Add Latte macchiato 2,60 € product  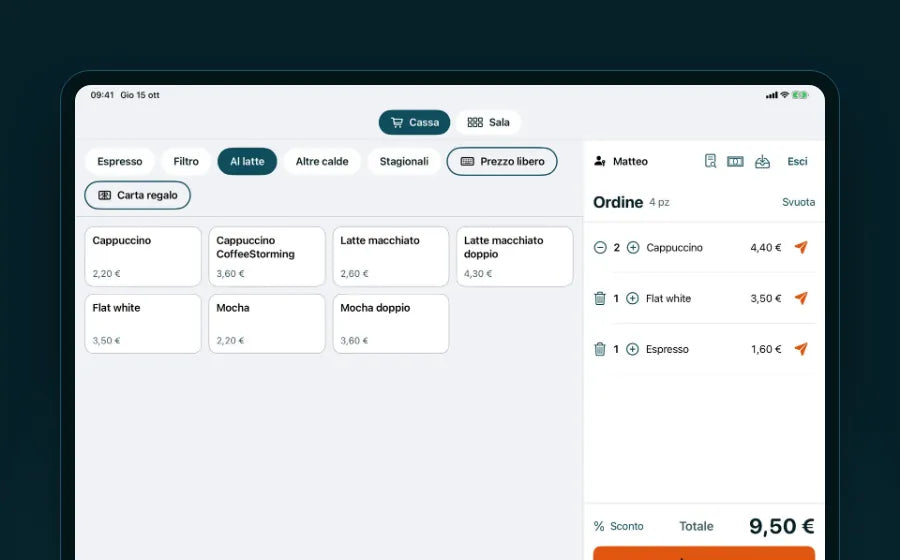point(391,256)
